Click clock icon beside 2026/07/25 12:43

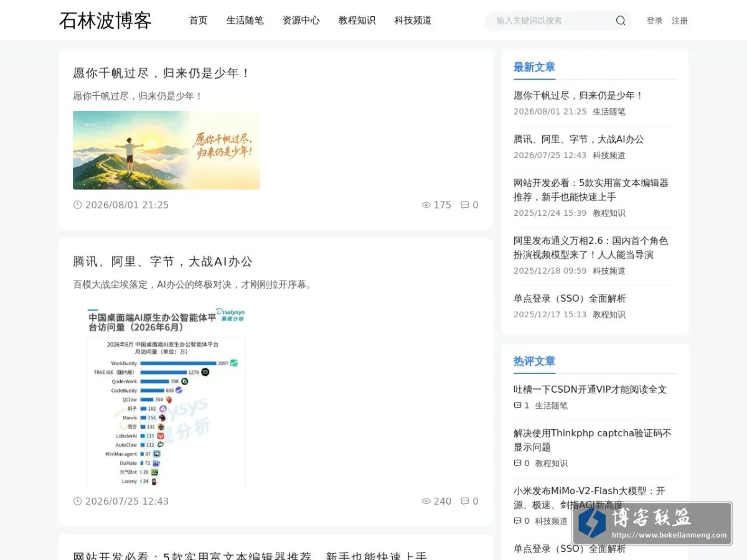(78, 501)
